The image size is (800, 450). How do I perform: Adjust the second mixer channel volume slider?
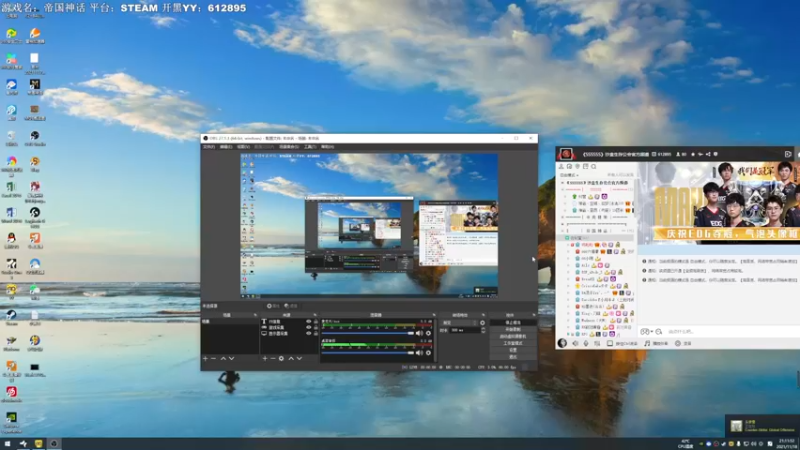[367, 353]
